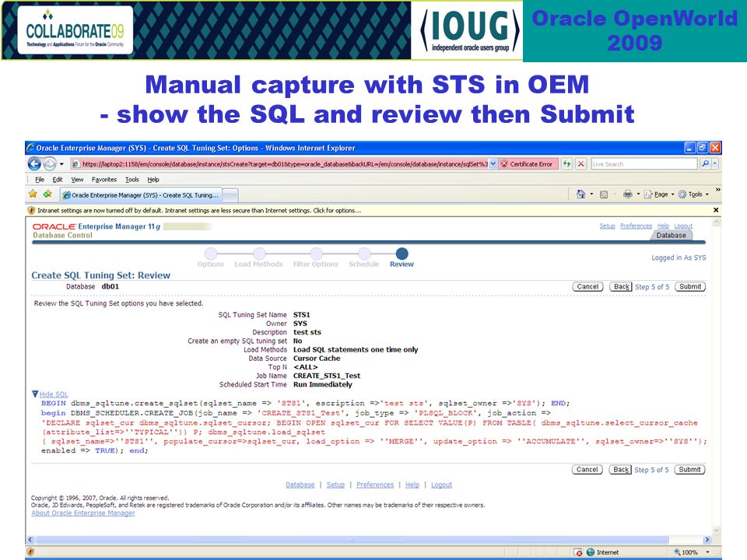Close the intranet information bar
This screenshot has height=560, width=747.
(x=716, y=210)
